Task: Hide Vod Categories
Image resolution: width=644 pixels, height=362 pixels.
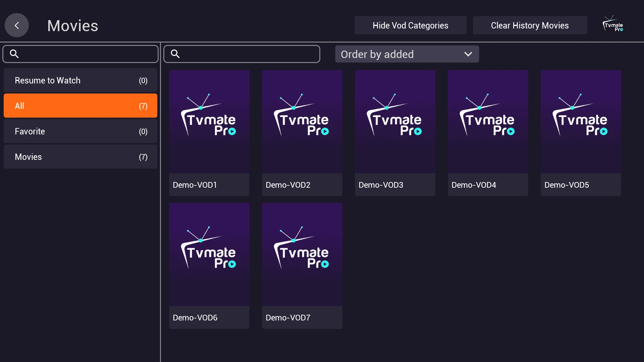Action: (411, 25)
